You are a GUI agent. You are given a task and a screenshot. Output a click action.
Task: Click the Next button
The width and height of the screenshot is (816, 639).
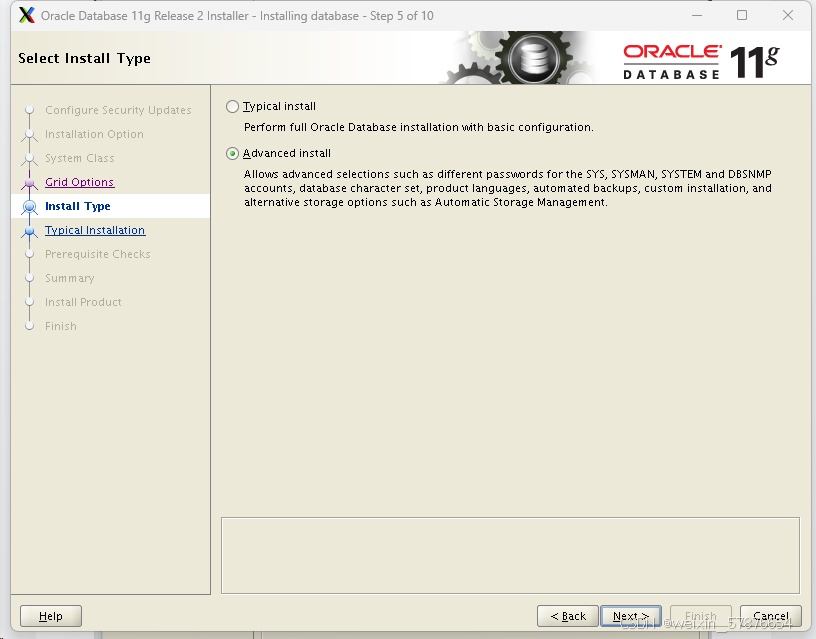(x=630, y=616)
